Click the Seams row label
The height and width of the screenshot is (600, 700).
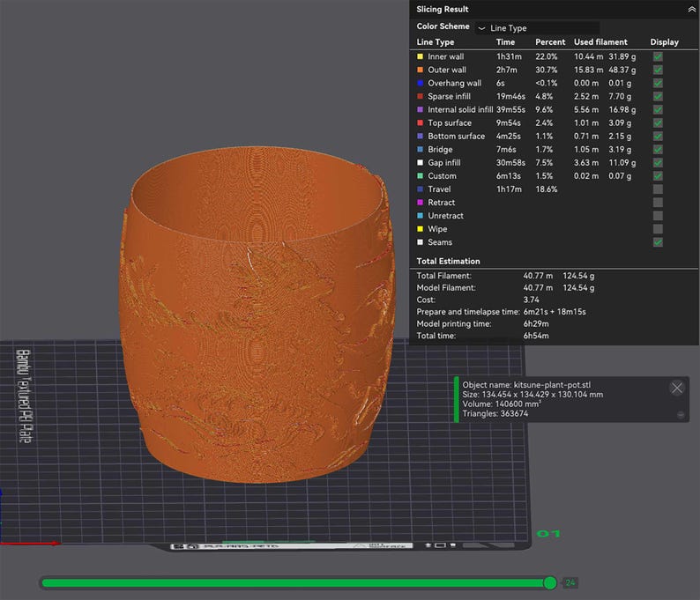(x=440, y=242)
